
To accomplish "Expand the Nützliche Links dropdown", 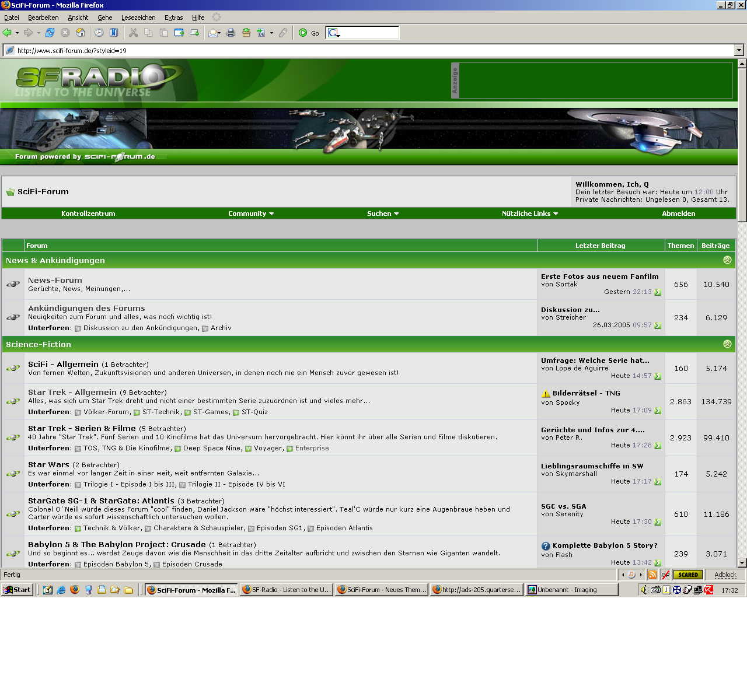I will (x=530, y=213).
